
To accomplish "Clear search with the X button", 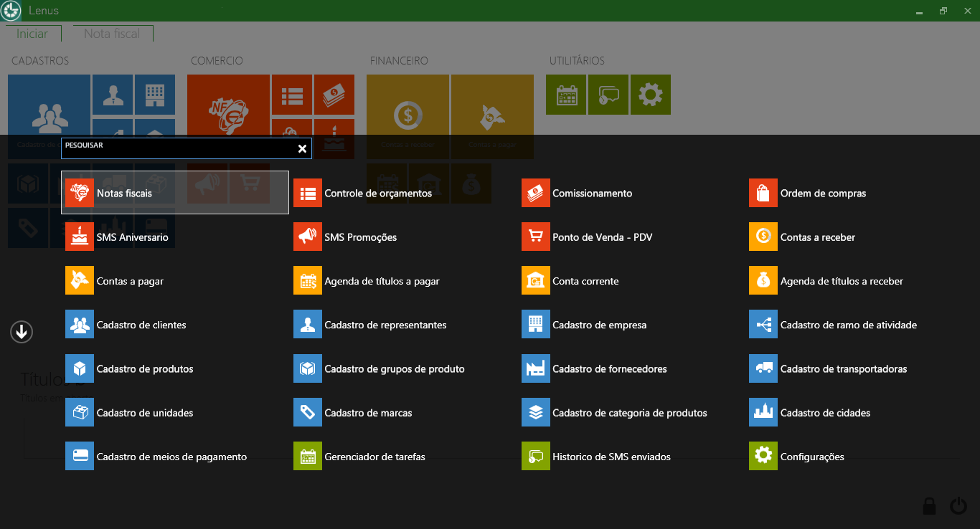I will click(302, 148).
